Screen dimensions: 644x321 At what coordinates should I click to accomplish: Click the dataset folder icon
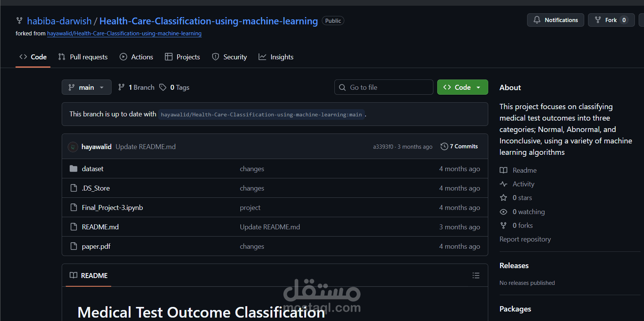(x=74, y=168)
